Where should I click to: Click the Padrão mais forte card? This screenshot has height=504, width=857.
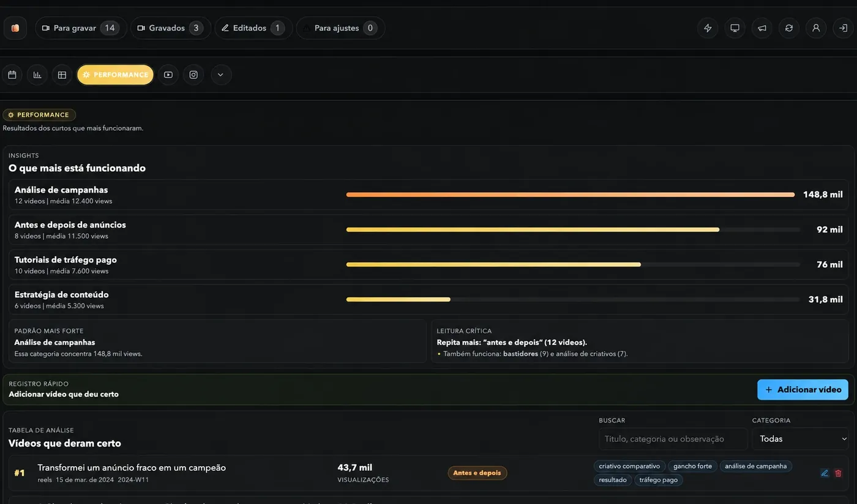[x=217, y=341]
